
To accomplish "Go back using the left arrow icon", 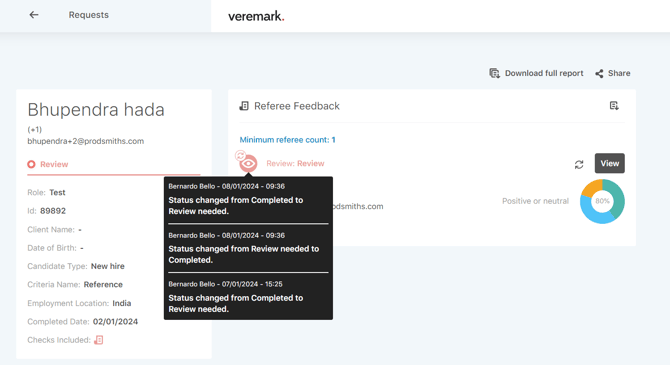I will click(34, 15).
